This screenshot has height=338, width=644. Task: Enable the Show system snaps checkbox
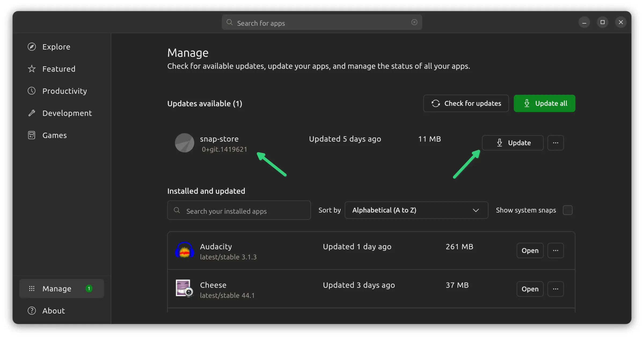tap(568, 210)
